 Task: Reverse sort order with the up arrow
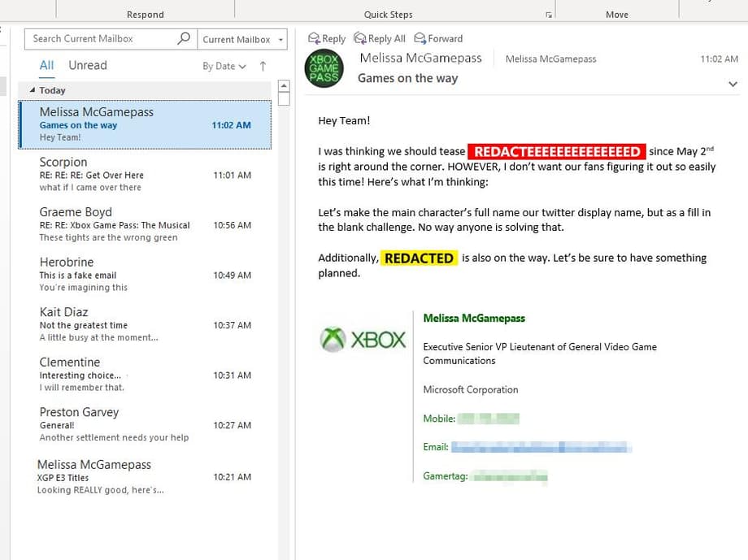coord(263,66)
